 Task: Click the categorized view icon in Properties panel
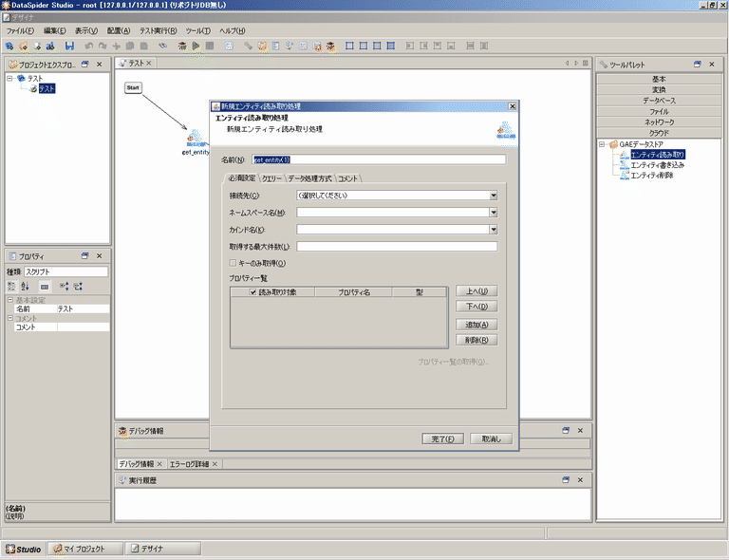tap(11, 287)
